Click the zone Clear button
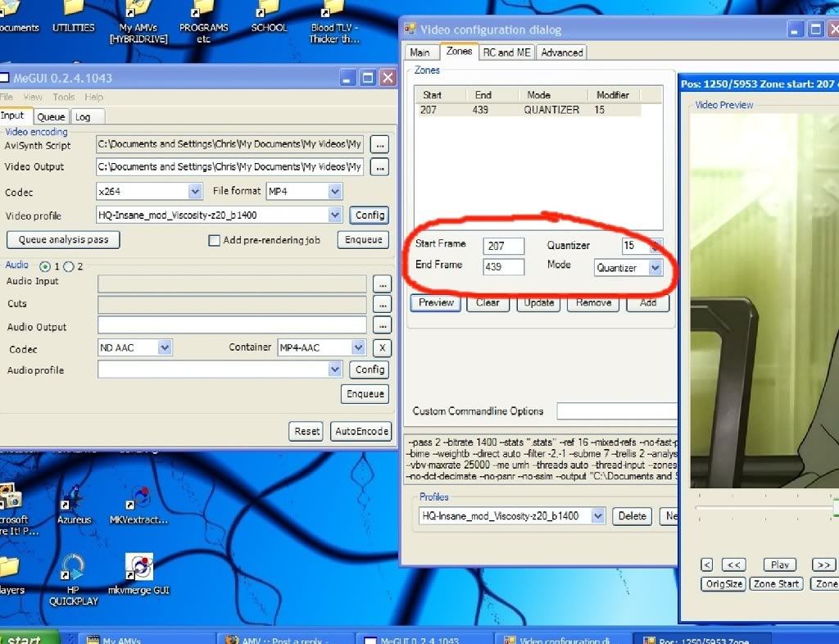This screenshot has width=839, height=644. point(488,302)
